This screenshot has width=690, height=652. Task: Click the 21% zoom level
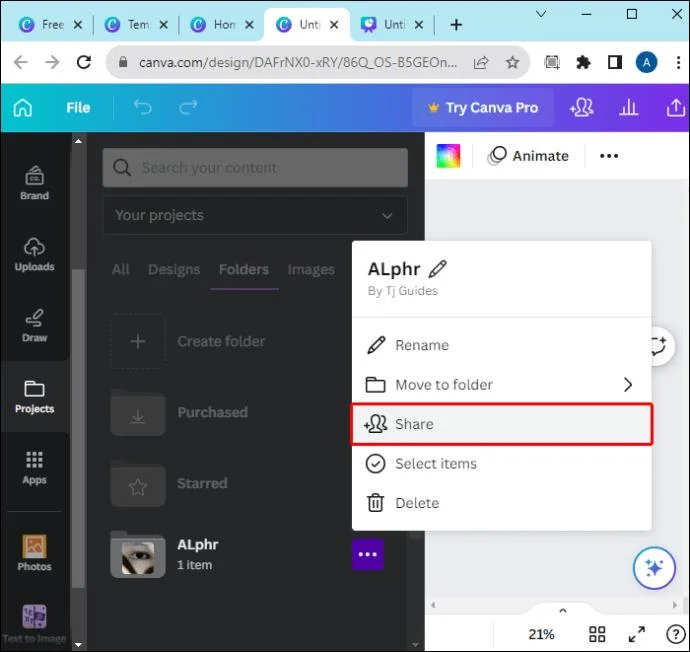tap(541, 634)
